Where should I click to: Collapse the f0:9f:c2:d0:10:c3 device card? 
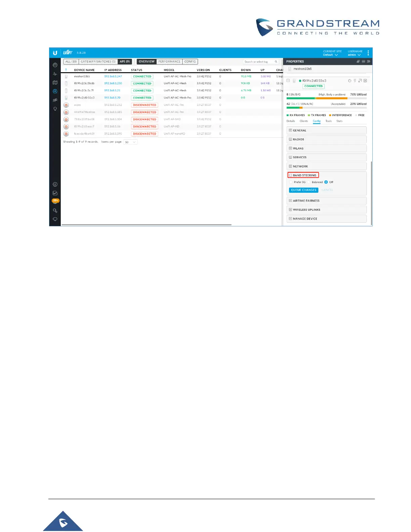(288, 81)
